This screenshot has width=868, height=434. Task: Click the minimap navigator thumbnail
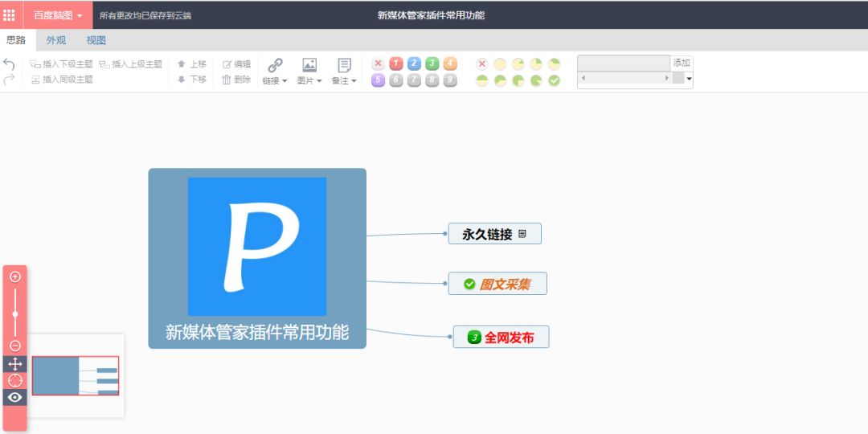76,375
